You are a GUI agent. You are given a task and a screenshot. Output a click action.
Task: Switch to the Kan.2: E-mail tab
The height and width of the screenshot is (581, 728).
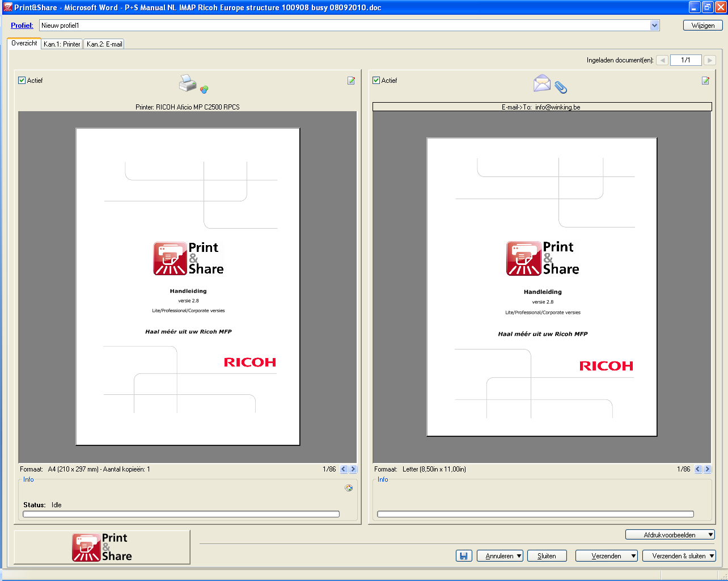coord(104,44)
